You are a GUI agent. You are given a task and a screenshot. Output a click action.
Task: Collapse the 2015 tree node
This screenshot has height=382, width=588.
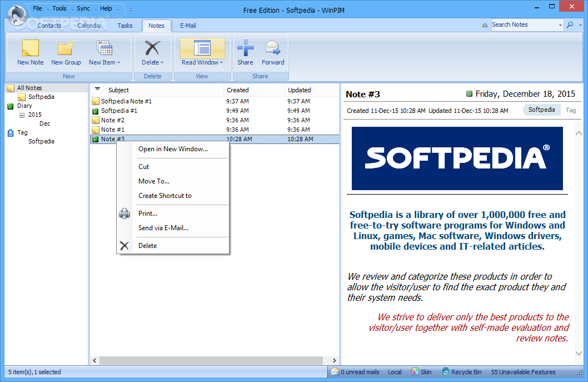pos(22,115)
